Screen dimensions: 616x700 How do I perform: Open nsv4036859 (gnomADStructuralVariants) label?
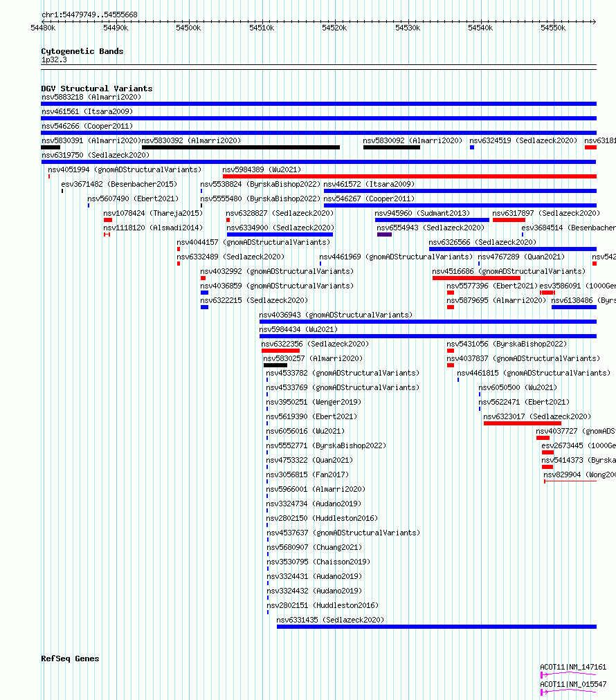click(277, 286)
